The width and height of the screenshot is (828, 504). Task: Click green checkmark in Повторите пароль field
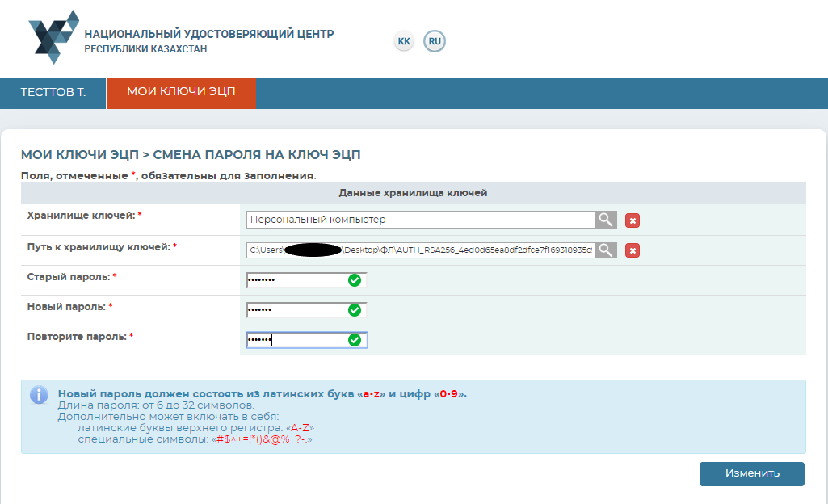[x=354, y=340]
